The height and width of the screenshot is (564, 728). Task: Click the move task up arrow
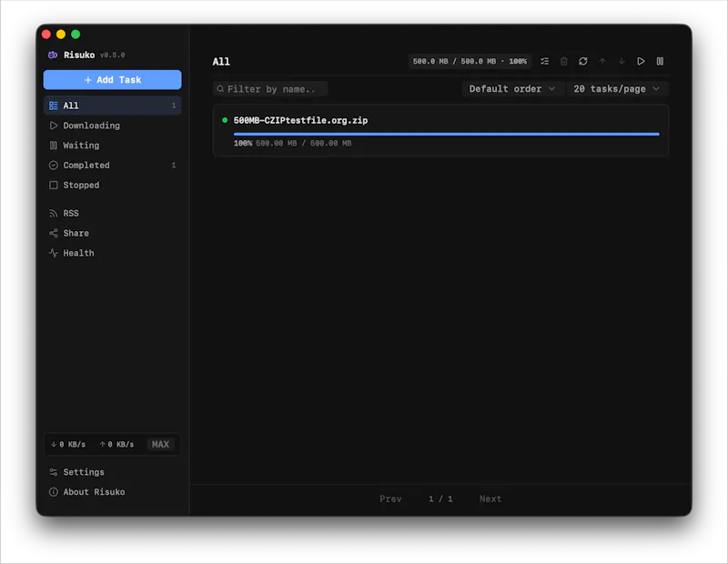(x=602, y=61)
